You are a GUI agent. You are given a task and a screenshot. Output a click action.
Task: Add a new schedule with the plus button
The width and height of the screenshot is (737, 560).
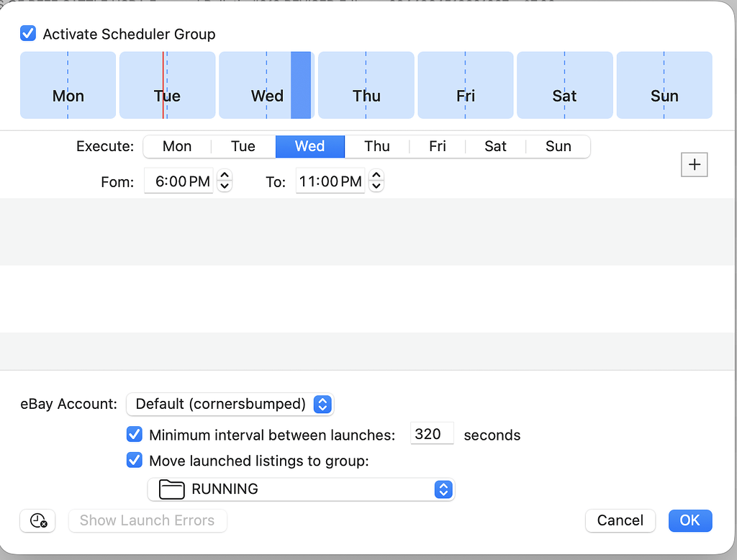(695, 165)
